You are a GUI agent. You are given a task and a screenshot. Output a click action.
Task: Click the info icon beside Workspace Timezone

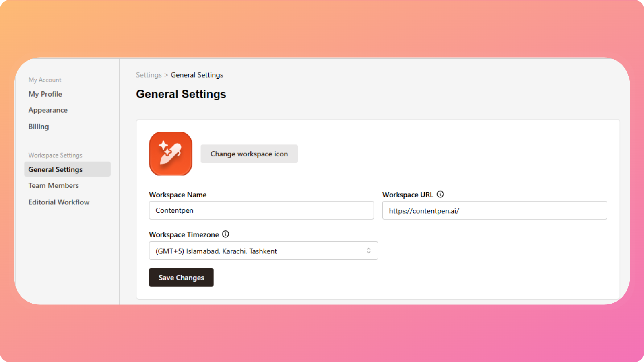point(226,234)
